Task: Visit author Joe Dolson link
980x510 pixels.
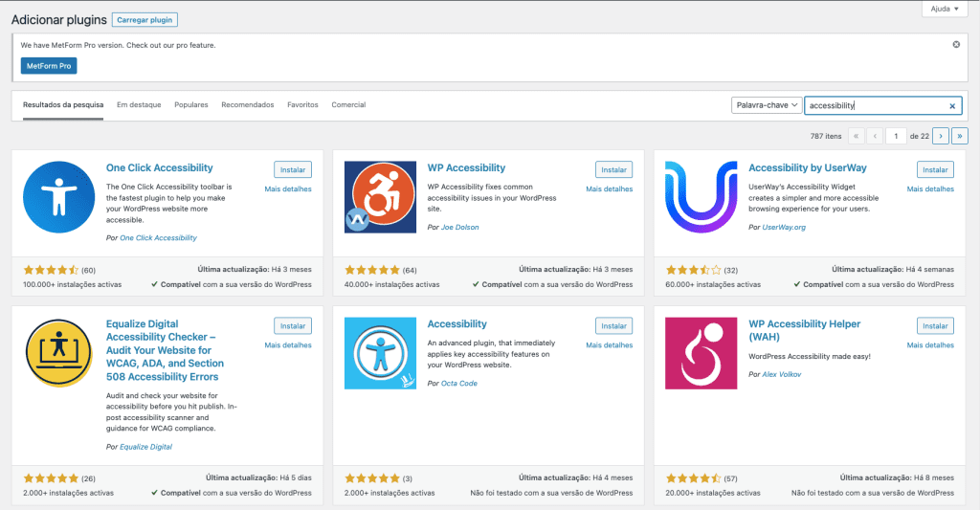Action: (460, 227)
